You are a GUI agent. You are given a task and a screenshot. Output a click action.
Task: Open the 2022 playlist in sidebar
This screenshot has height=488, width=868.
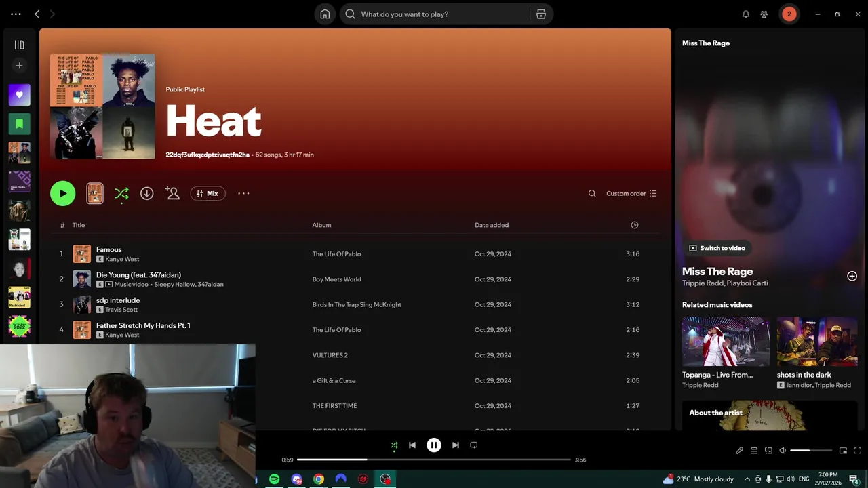[x=19, y=326]
